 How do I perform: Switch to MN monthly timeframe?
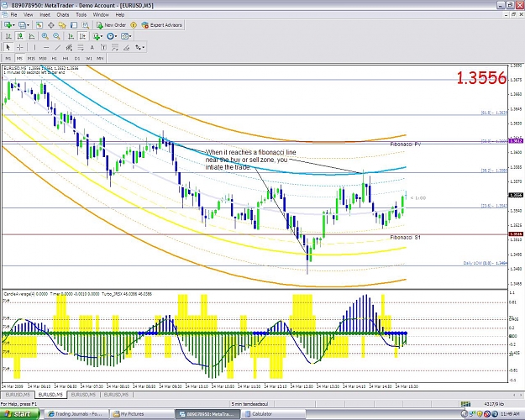100,58
